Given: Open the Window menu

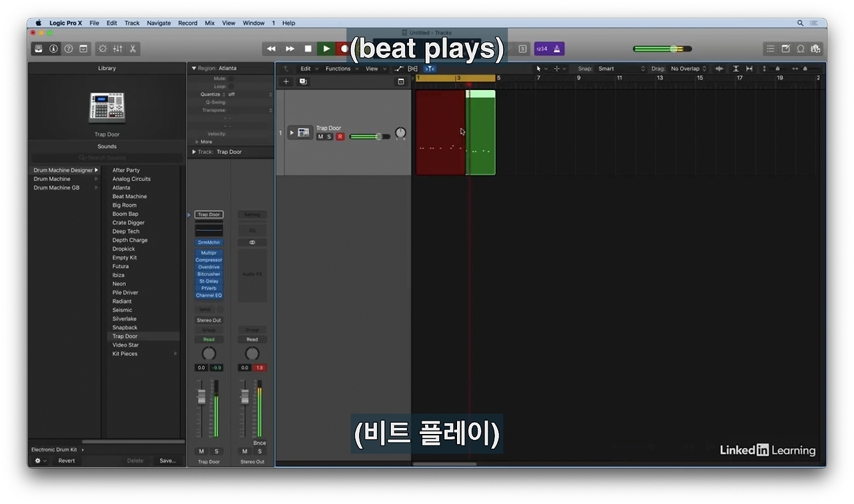Looking at the screenshot, I should point(254,23).
